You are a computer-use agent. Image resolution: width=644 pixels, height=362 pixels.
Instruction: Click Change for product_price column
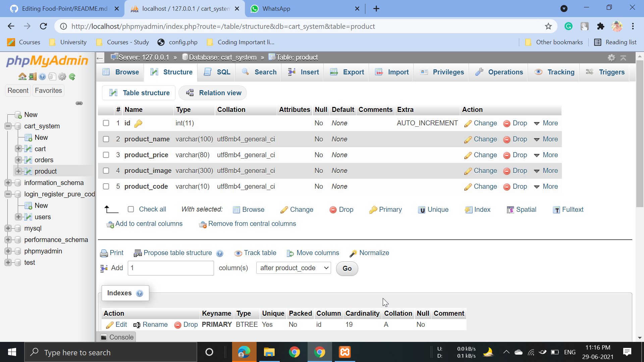tap(480, 155)
